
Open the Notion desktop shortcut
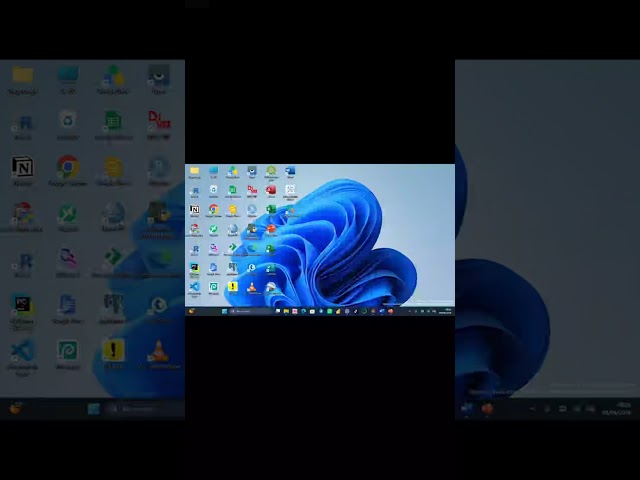194,210
